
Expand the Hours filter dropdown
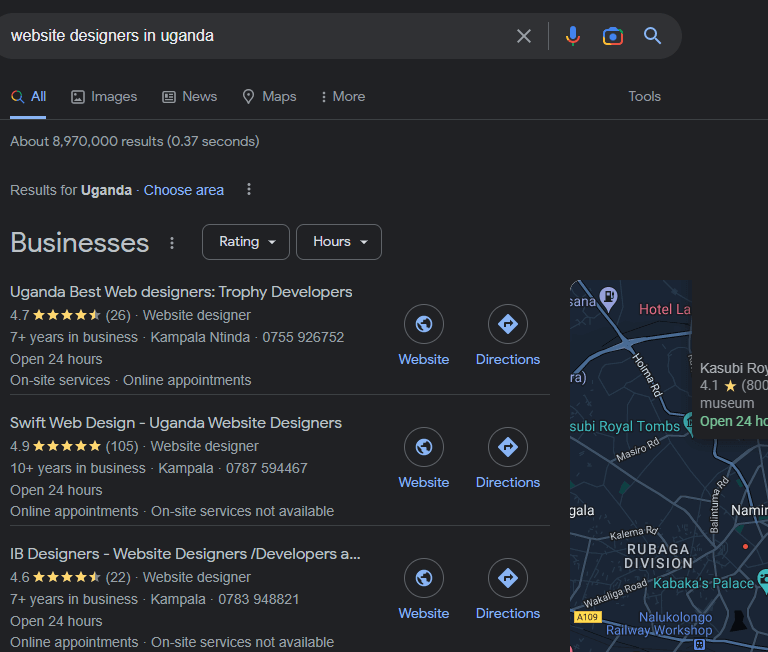pyautogui.click(x=339, y=242)
